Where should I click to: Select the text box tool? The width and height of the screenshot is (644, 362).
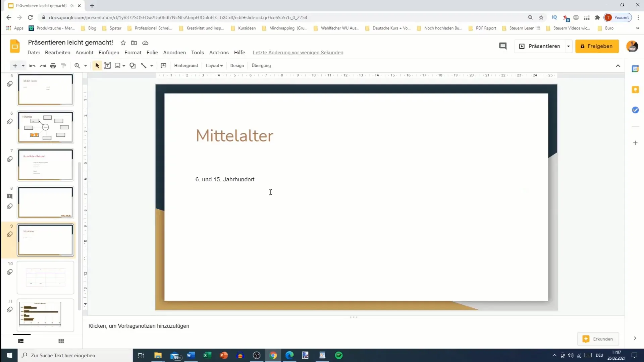click(107, 66)
